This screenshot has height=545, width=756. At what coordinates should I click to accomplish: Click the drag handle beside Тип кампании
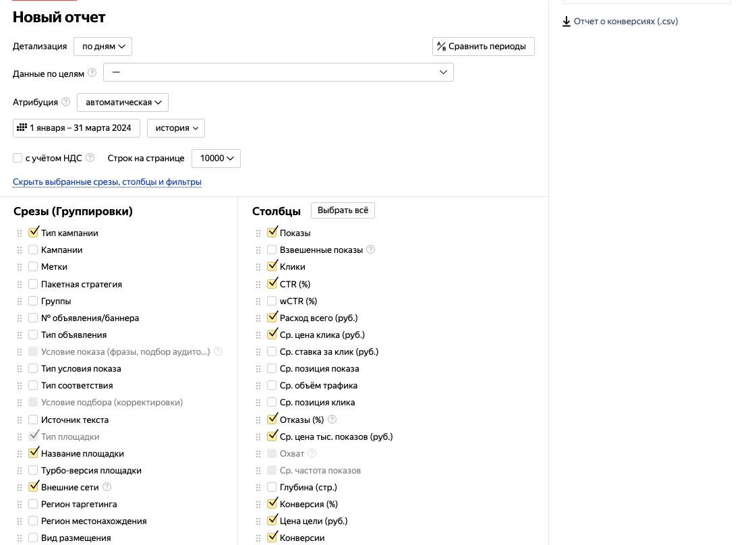[x=20, y=233]
